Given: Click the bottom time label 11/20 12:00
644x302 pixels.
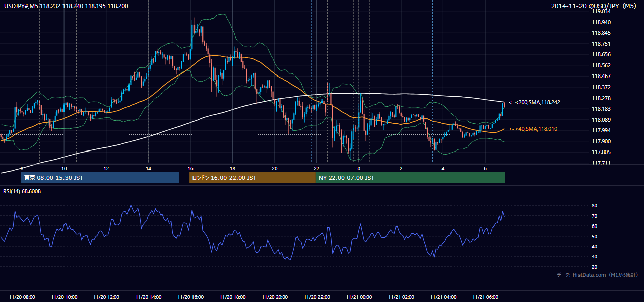Looking at the screenshot, I should (x=106, y=297).
